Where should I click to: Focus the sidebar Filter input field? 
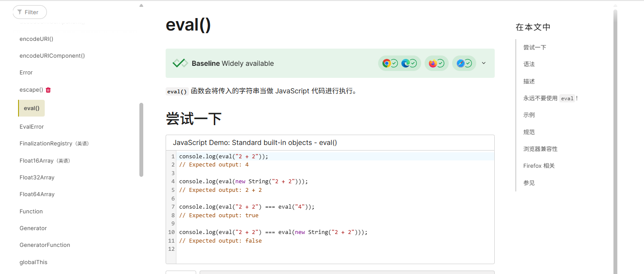[x=32, y=12]
